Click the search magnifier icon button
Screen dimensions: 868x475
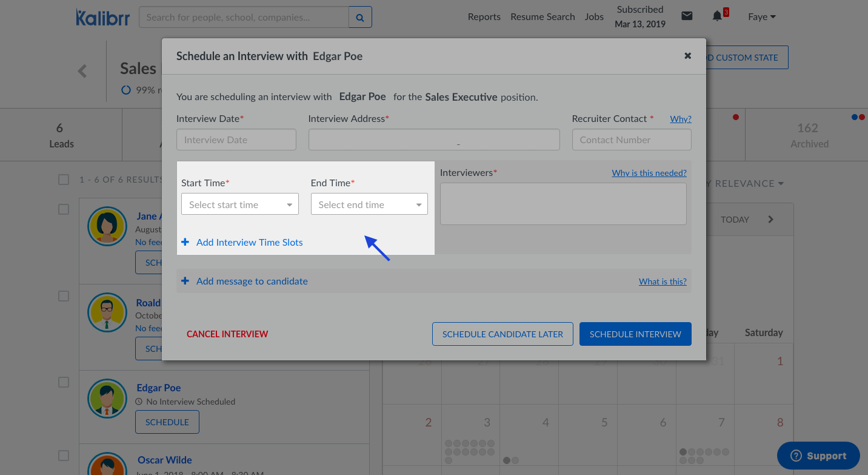(360, 18)
